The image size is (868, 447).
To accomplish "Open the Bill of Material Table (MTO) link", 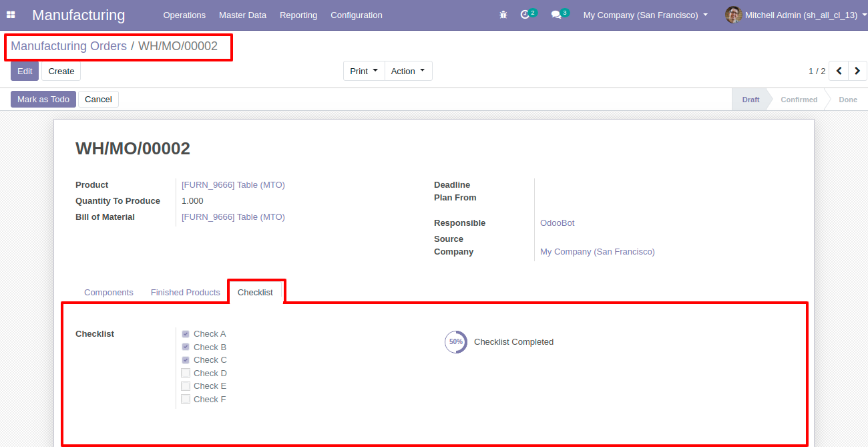I will (233, 216).
